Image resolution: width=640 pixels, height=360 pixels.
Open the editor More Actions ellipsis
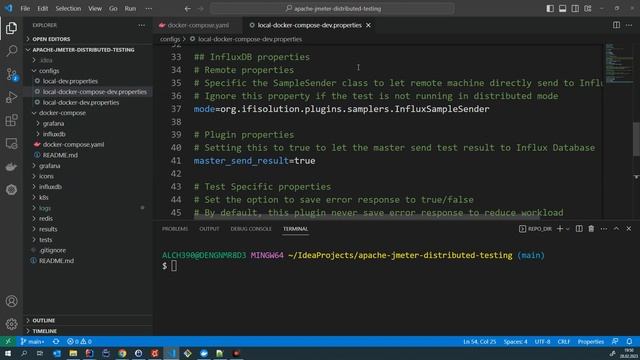[x=629, y=25]
